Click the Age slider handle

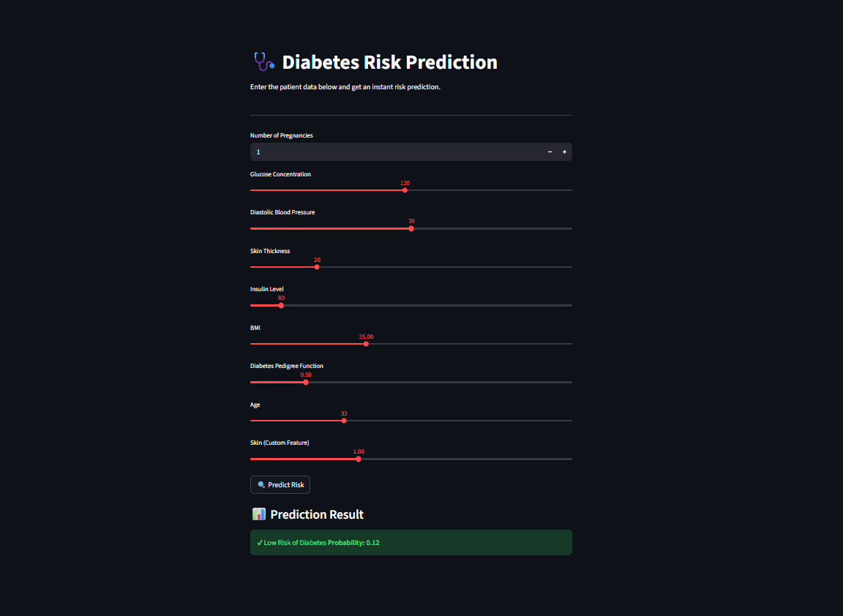pyautogui.click(x=344, y=421)
